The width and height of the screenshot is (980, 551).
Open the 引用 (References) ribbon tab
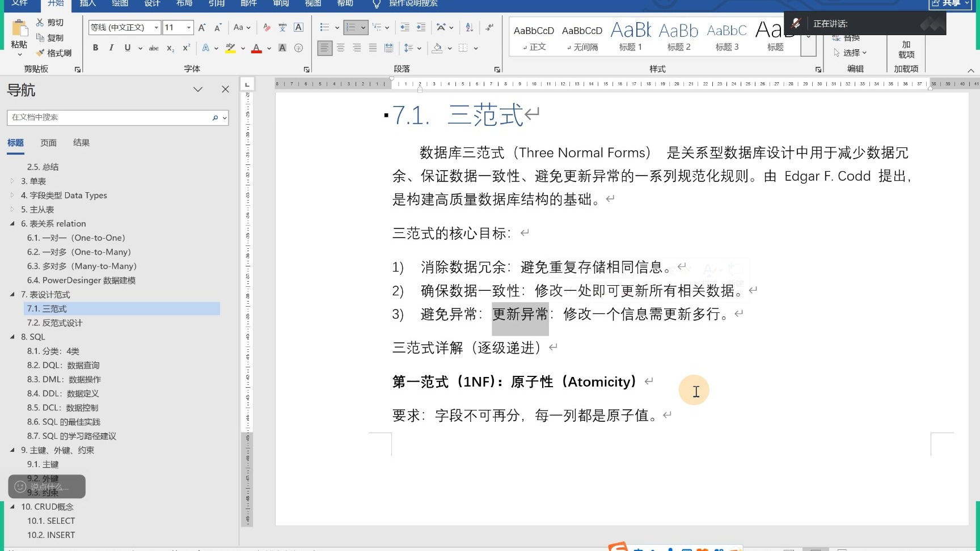pyautogui.click(x=217, y=3)
